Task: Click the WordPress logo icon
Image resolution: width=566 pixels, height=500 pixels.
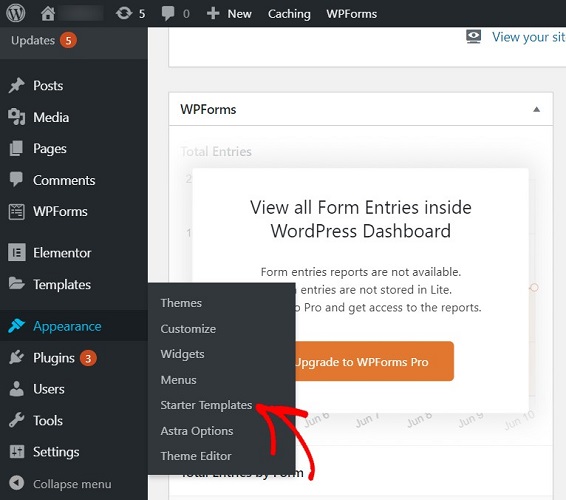Action: click(16, 13)
